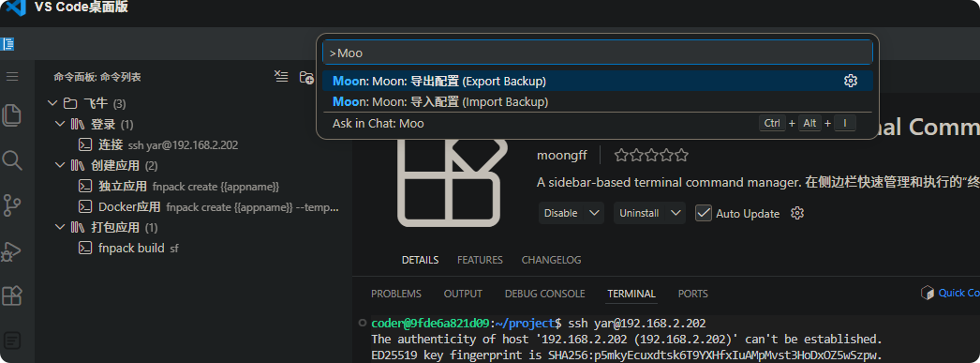This screenshot has width=980, height=363.
Task: Open the Extensions view in activity bar
Action: point(12,295)
